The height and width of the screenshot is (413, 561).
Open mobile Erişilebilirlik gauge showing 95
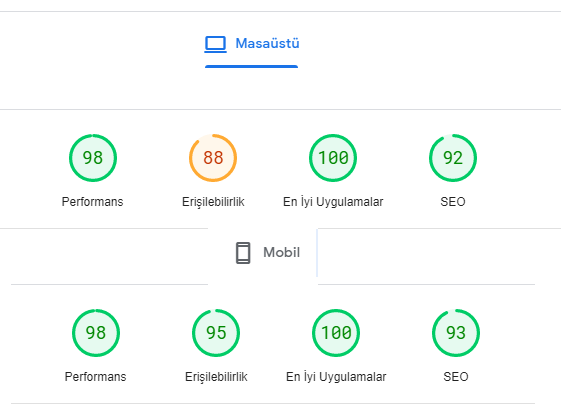216,333
